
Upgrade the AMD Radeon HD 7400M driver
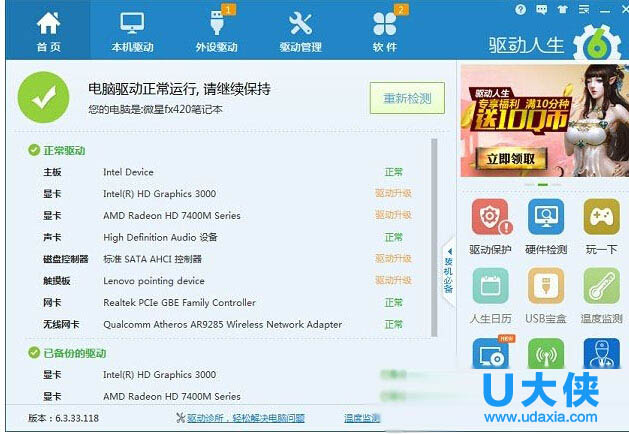[x=393, y=216]
